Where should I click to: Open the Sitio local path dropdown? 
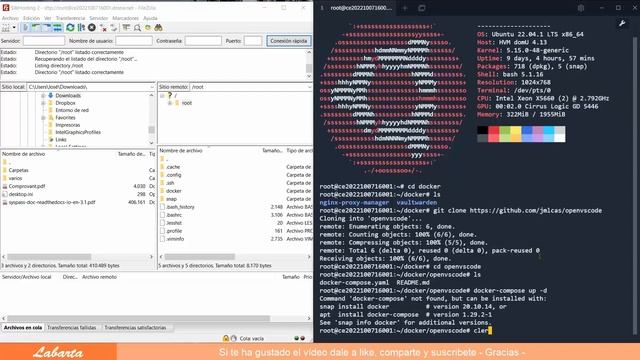click(152, 87)
